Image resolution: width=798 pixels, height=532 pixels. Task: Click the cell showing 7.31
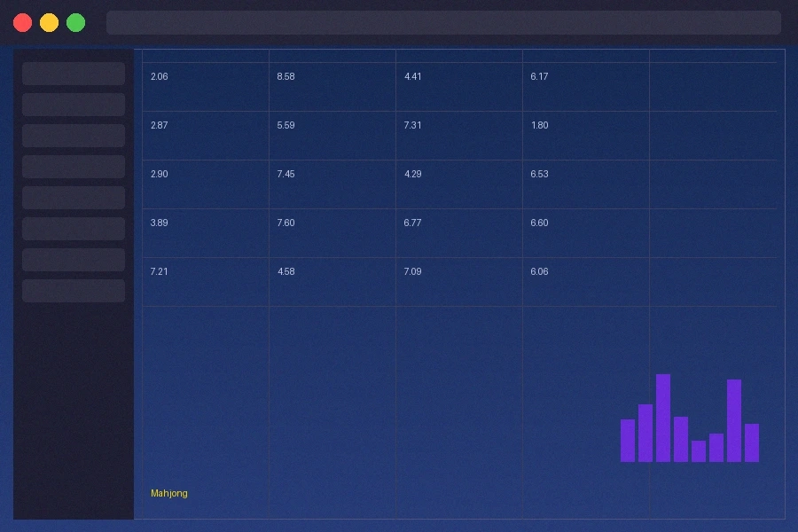412,126
